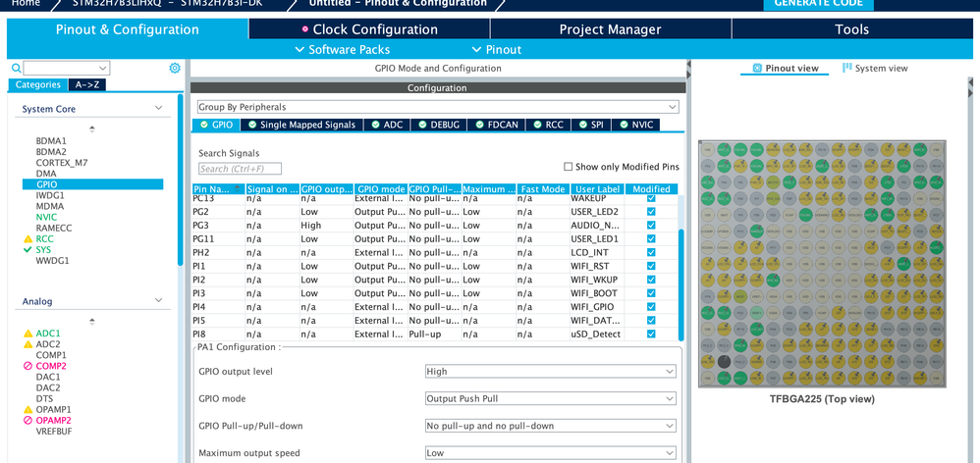Click the disabled icon beside COMP2

point(27,366)
